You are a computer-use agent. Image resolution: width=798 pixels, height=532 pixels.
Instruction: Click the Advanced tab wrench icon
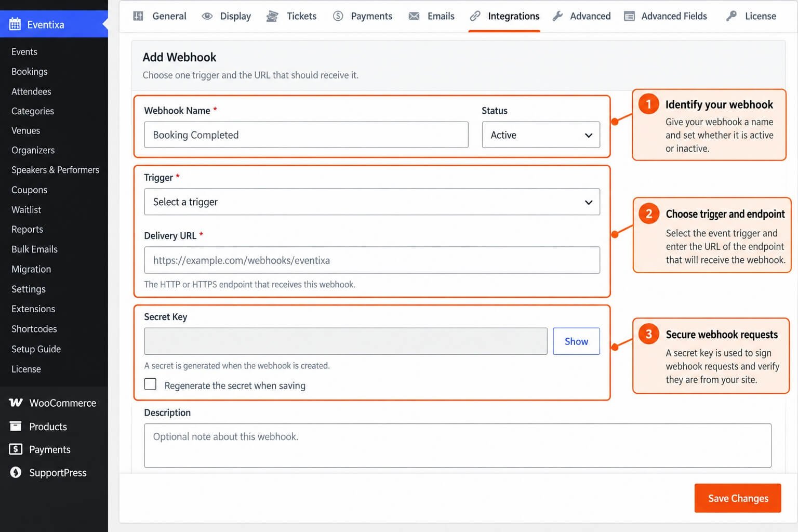pyautogui.click(x=557, y=16)
